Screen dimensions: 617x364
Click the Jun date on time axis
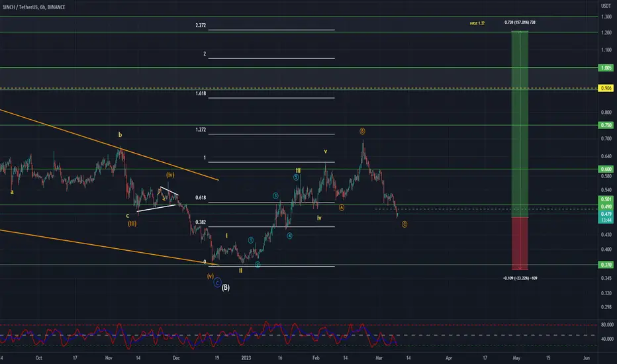pos(587,357)
